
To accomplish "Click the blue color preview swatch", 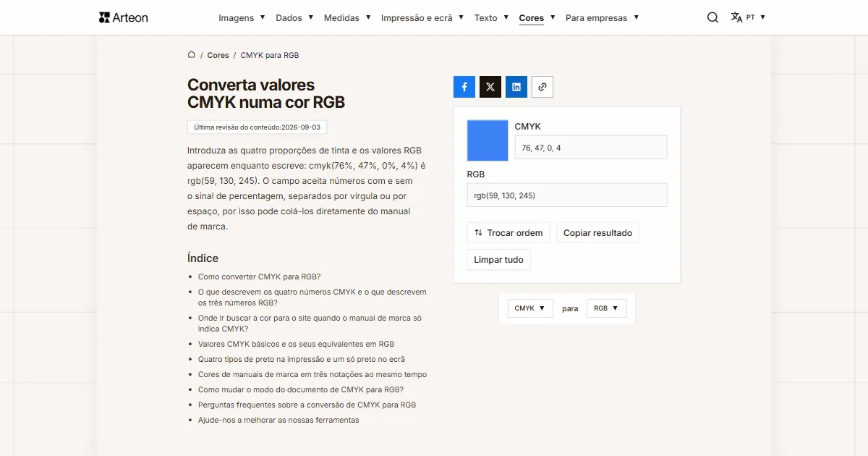I will click(x=488, y=140).
